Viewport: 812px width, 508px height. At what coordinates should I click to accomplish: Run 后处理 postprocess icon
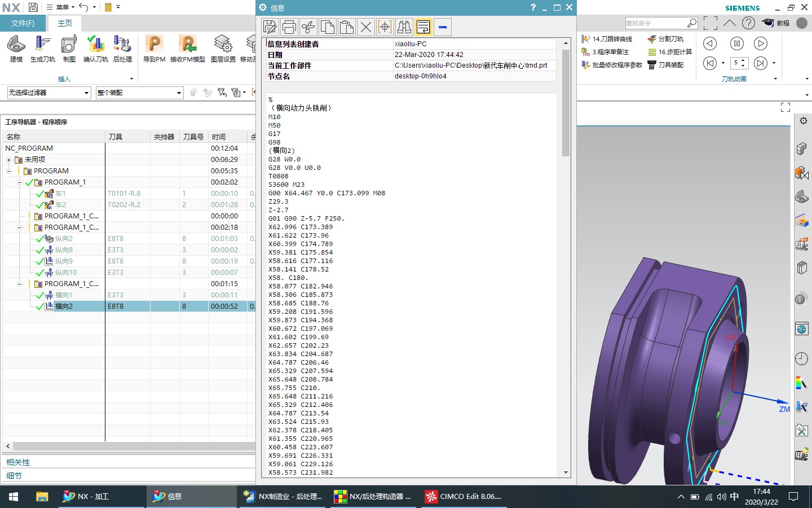pyautogui.click(x=122, y=49)
